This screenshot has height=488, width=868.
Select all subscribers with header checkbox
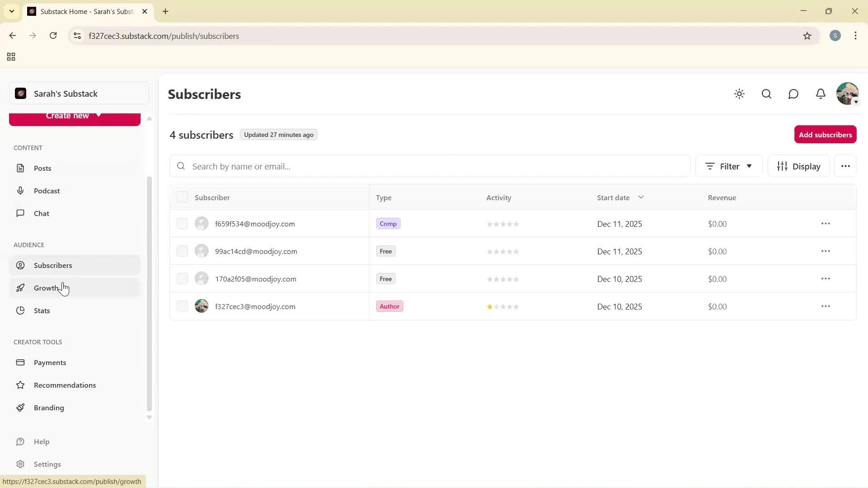(182, 197)
